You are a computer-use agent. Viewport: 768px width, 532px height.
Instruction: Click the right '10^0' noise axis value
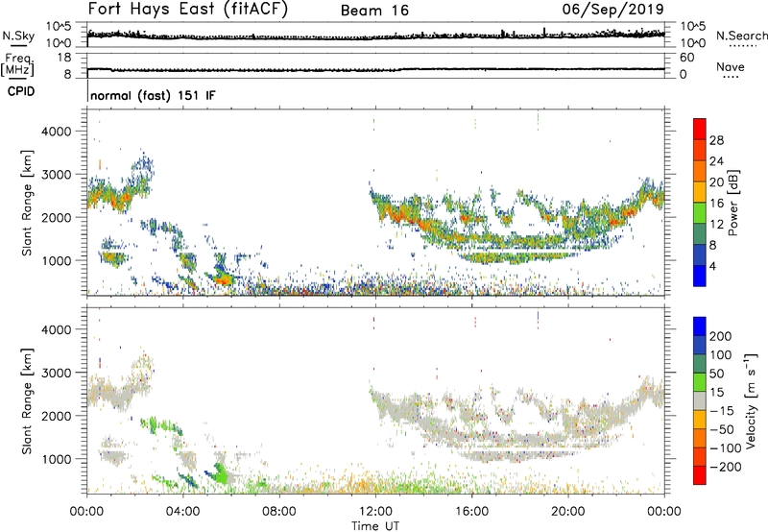coord(692,43)
